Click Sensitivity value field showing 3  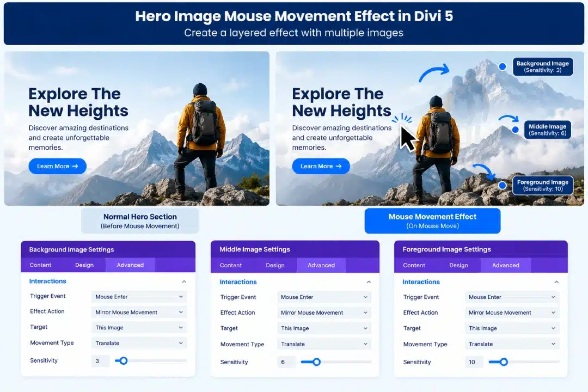[x=100, y=361]
